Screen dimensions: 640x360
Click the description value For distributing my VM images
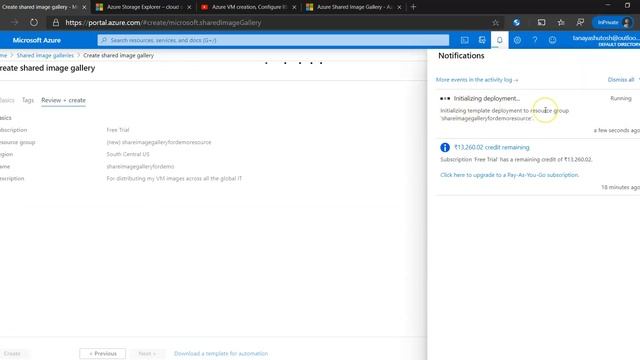(174, 178)
